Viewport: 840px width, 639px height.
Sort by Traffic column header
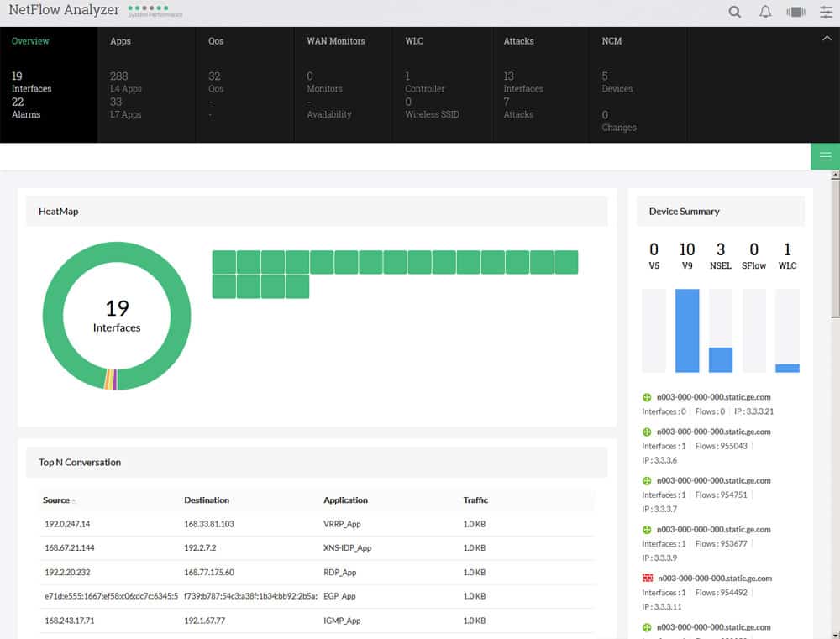pyautogui.click(x=475, y=500)
